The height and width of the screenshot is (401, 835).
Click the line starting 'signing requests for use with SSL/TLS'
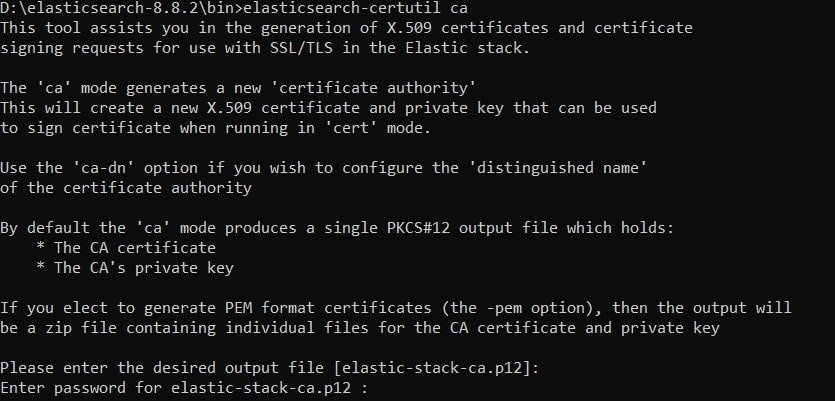click(265, 48)
